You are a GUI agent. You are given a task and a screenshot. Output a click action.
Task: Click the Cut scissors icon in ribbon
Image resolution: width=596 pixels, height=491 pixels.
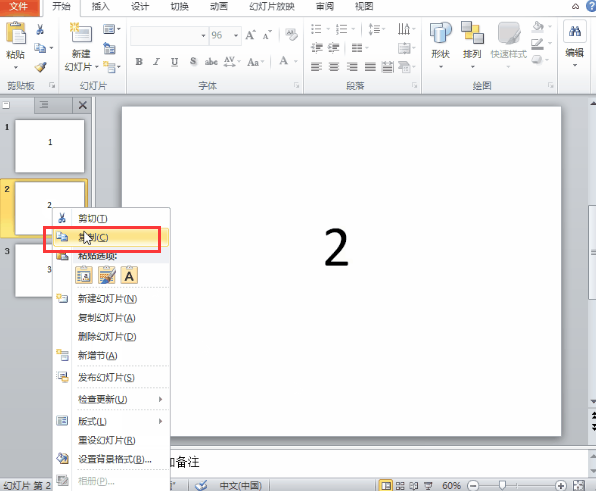[x=40, y=30]
